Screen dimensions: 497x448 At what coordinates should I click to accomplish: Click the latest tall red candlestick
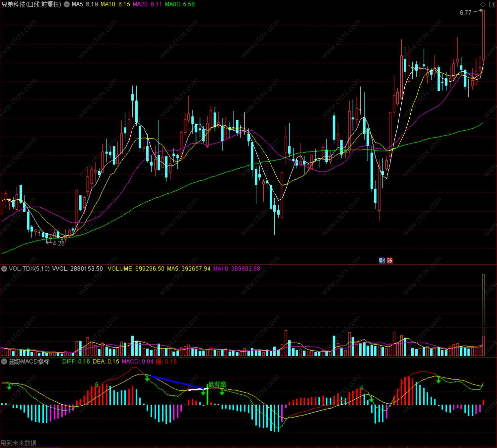(x=483, y=35)
